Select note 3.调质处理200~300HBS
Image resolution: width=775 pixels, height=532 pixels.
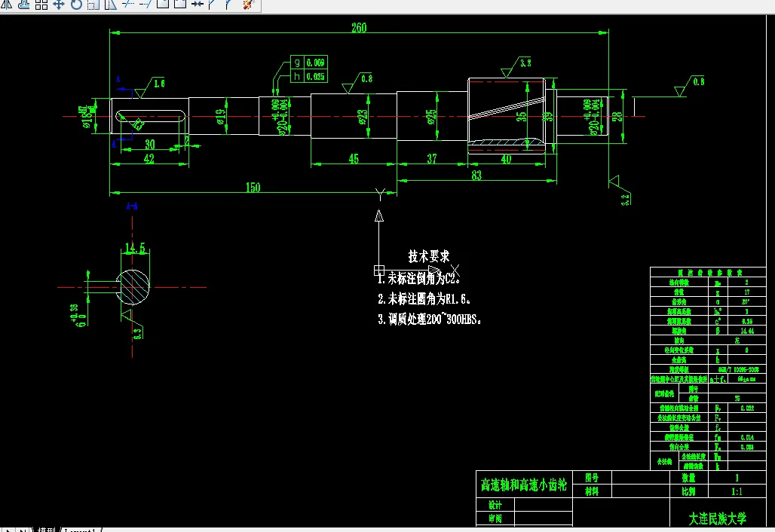430,319
